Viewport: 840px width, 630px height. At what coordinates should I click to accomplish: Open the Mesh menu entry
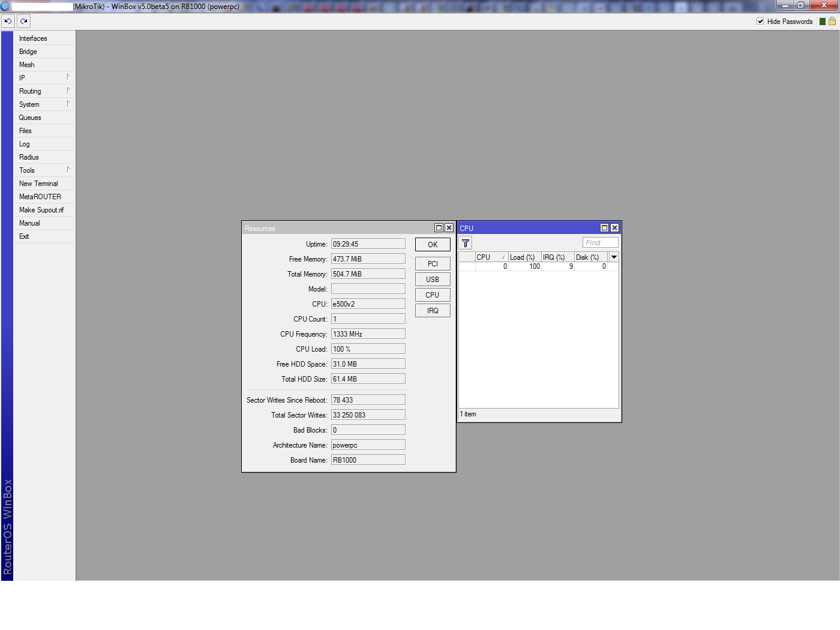45,65
